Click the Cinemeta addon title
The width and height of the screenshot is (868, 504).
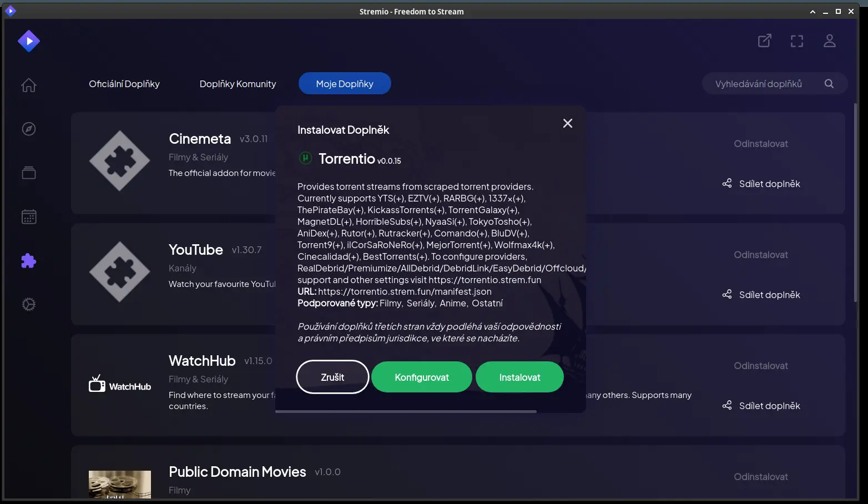pos(200,139)
